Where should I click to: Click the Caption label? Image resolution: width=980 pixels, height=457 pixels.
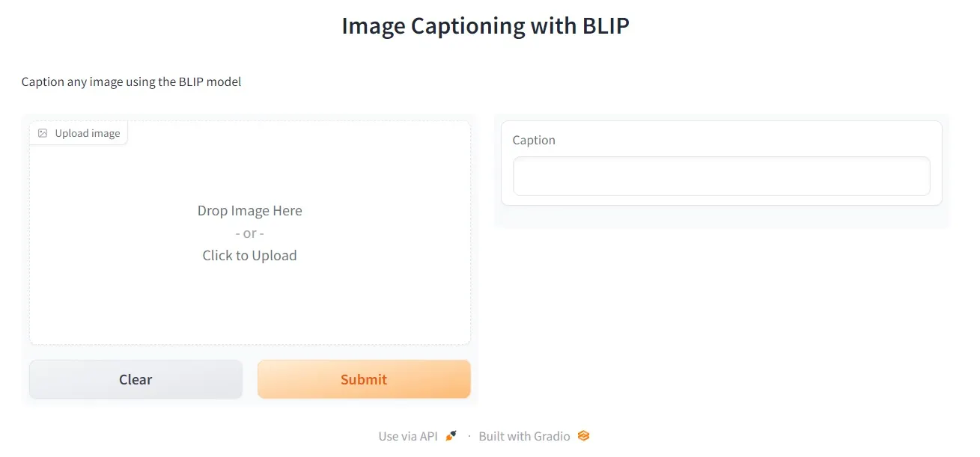point(534,141)
